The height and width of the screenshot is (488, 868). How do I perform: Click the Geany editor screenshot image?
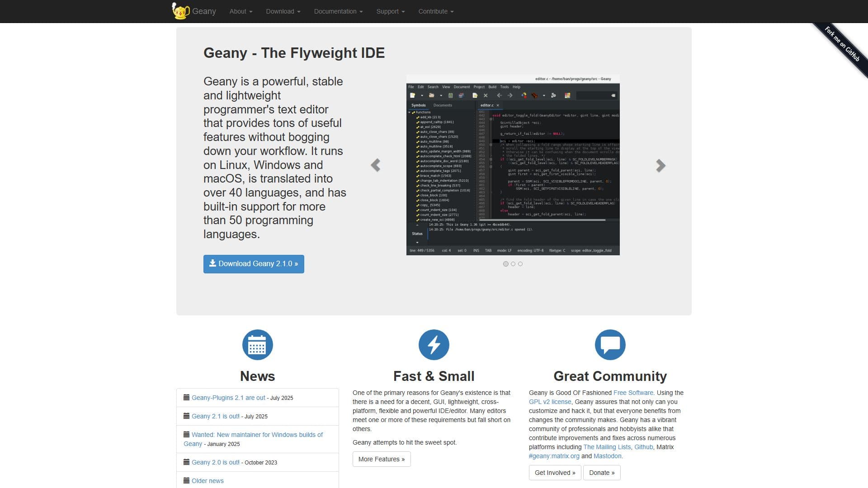[513, 165]
